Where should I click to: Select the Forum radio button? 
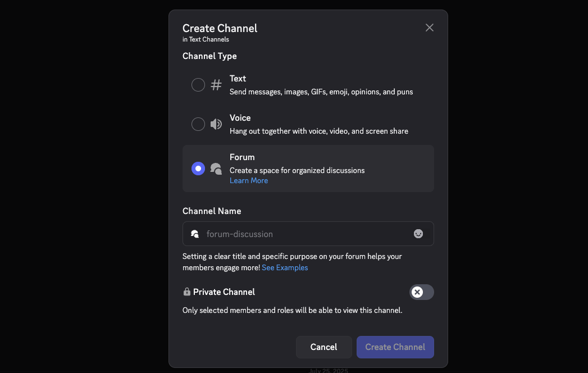click(198, 169)
